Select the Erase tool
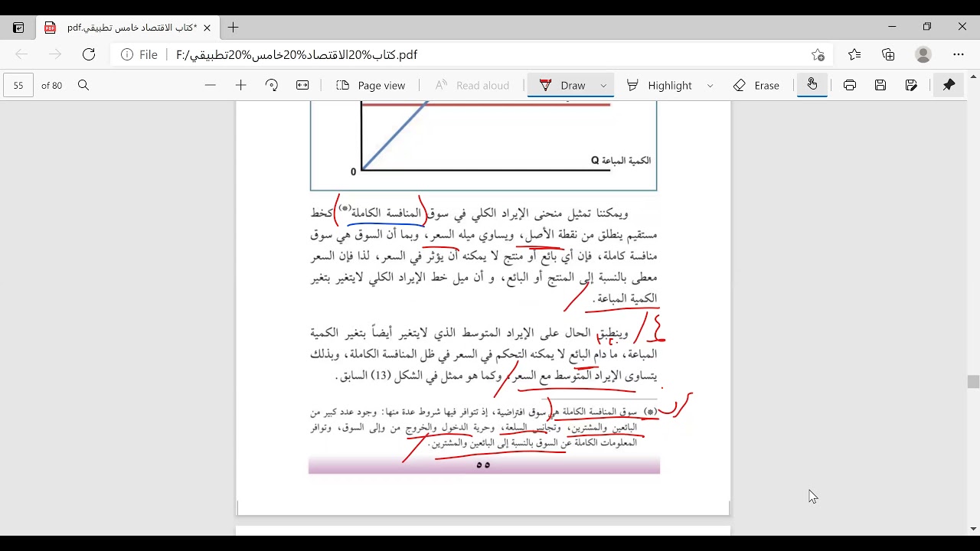Screen dimensions: 980x551 [x=756, y=85]
